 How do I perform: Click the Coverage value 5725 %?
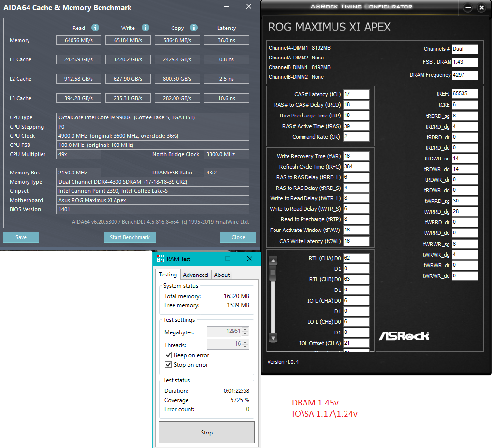tap(240, 400)
